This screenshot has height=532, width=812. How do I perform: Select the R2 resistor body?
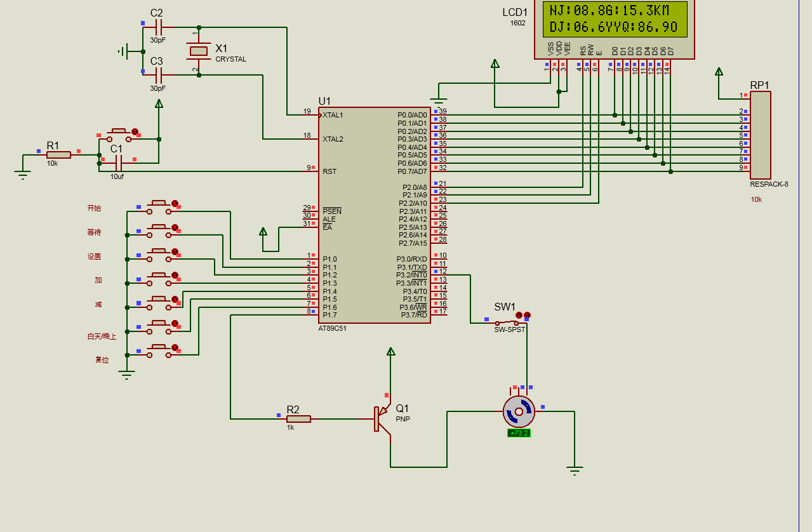click(298, 418)
